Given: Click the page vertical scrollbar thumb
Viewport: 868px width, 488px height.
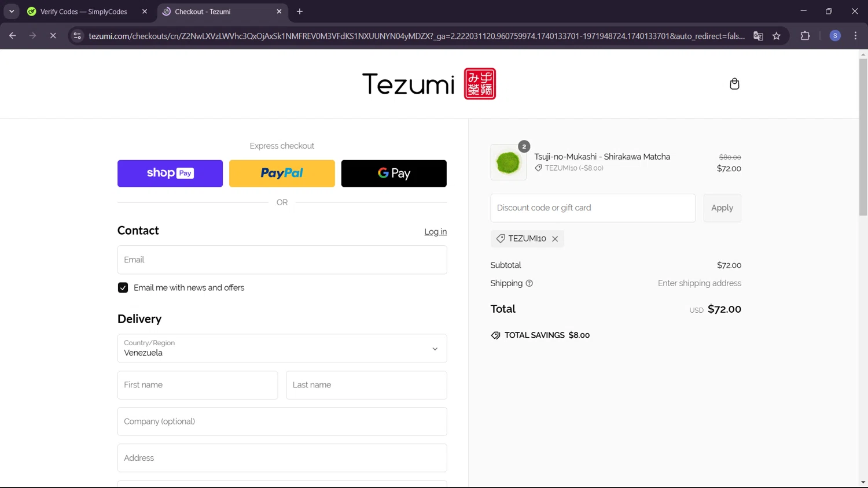Looking at the screenshot, I should tap(863, 136).
